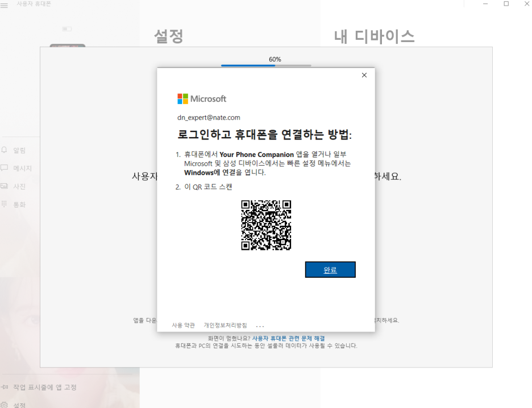Click the 설정 heading in background
The width and height of the screenshot is (532, 408).
click(x=169, y=36)
